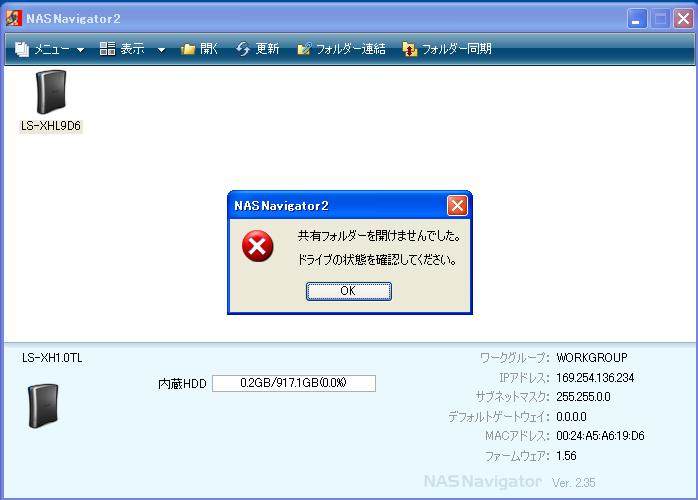Screen dimensions: 698x500
Task: Click the NAS drive image in details panel
Action: pos(43,406)
